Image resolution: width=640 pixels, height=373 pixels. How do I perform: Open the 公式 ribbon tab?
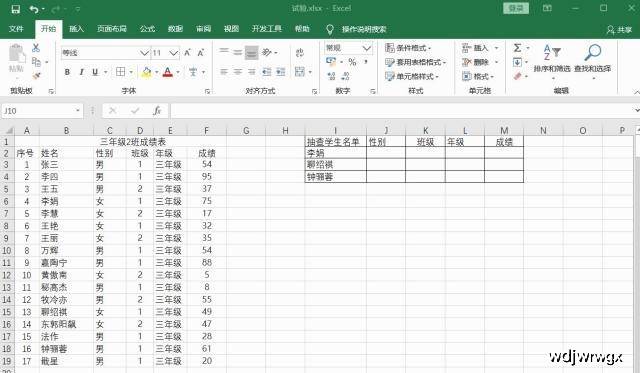coord(147,29)
